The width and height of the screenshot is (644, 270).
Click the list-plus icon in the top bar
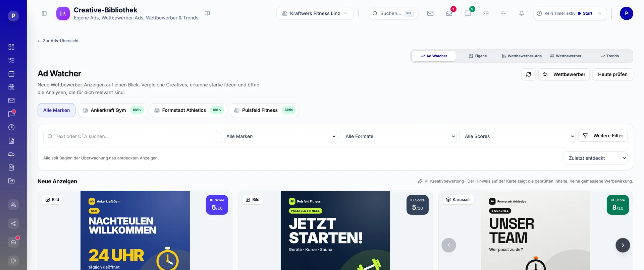(x=503, y=13)
